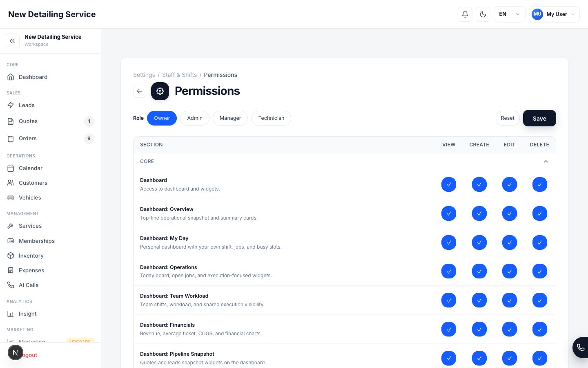Click the Insight bar chart icon
The image size is (588, 368).
tap(11, 314)
